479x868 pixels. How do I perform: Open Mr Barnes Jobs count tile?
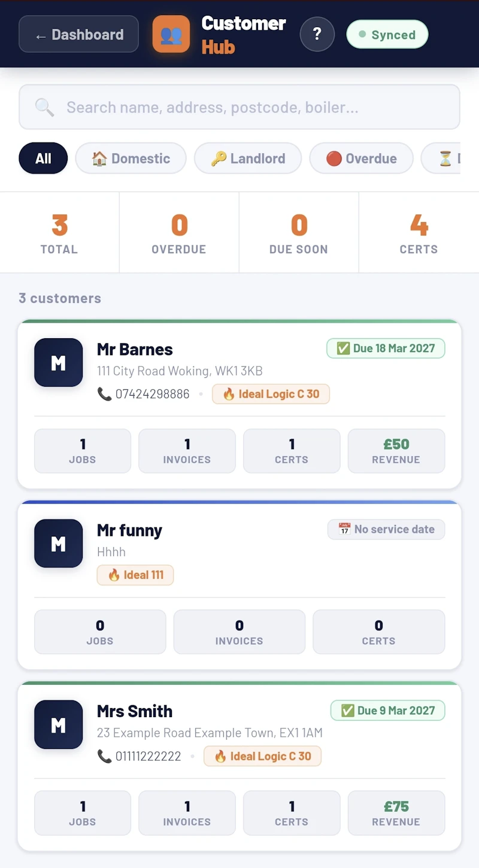coord(83,451)
